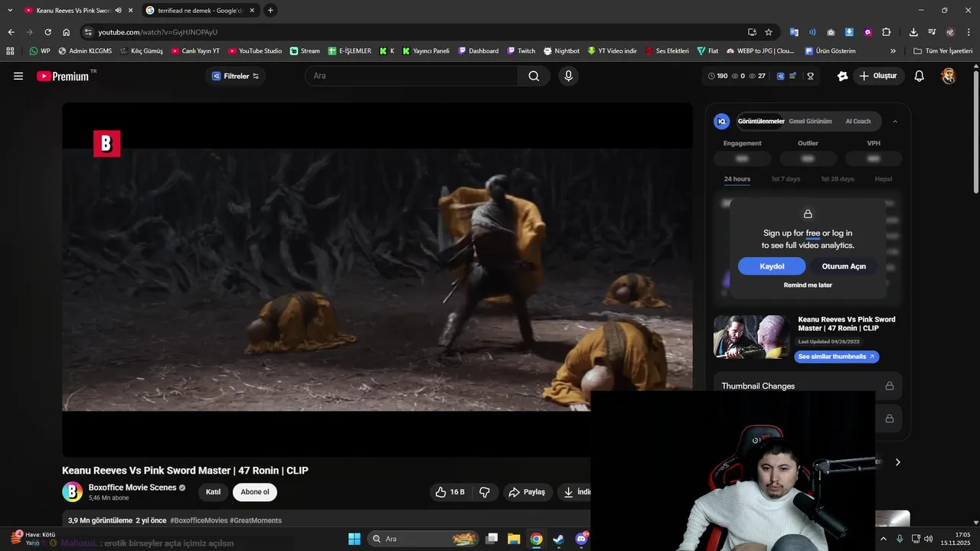
Task: Click the video player to pause
Action: (377, 279)
